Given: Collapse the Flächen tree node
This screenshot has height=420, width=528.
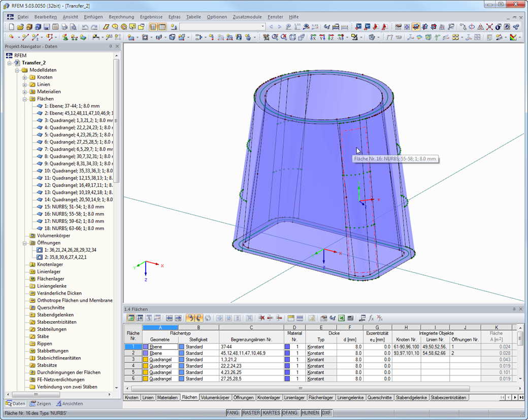Looking at the screenshot, I should click(25, 99).
